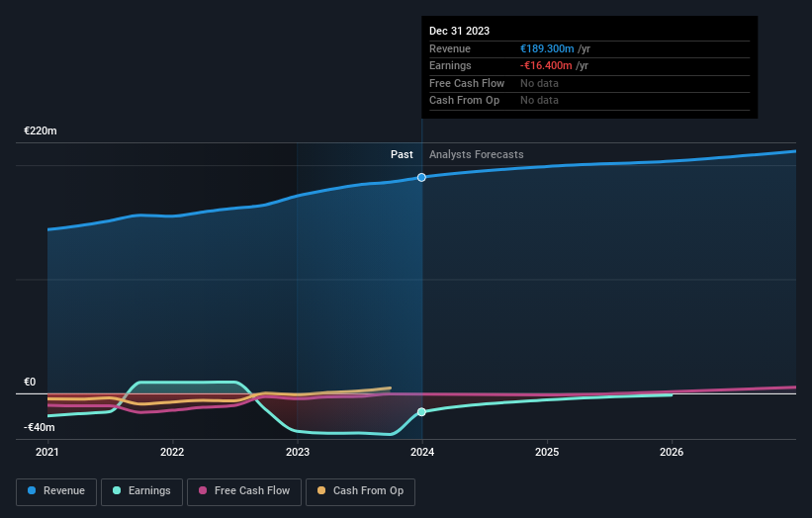Click the Revenue tooltip row label
Screen dimensions: 812x518
(450, 48)
